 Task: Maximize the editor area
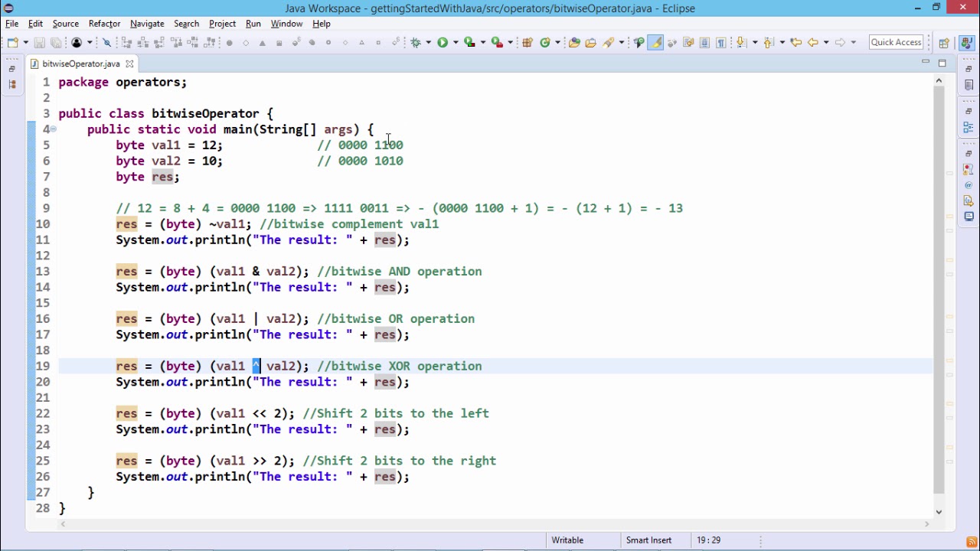[x=942, y=63]
